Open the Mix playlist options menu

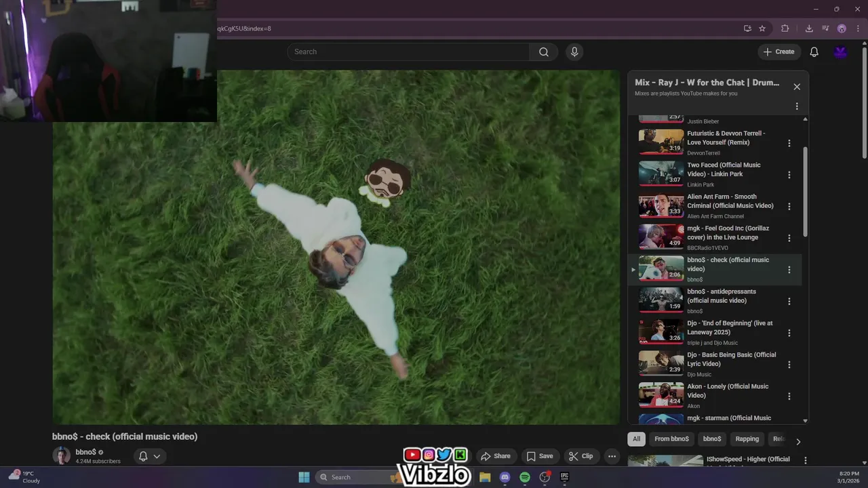coord(797,106)
